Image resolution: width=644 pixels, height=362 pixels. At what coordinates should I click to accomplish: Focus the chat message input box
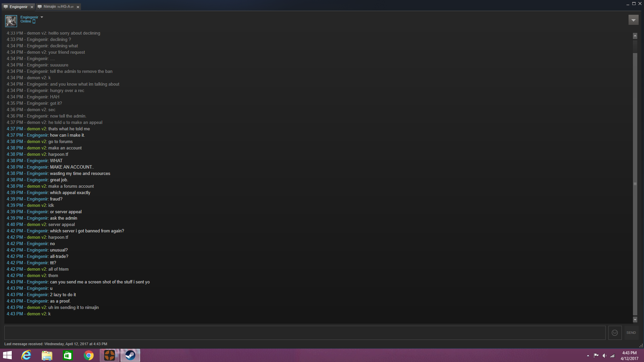tap(305, 332)
